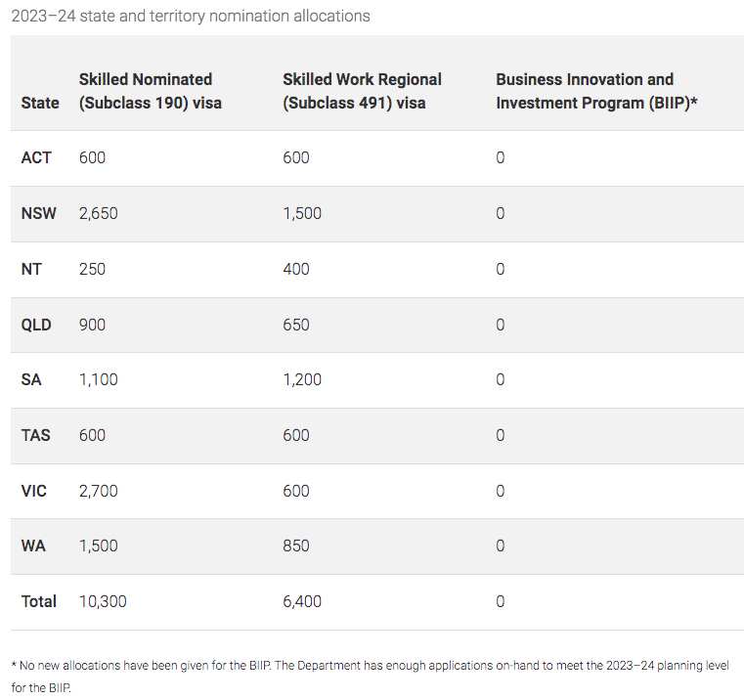The width and height of the screenshot is (744, 700).
Task: Click the BIIP footnote text below the table
Action: tap(372, 676)
